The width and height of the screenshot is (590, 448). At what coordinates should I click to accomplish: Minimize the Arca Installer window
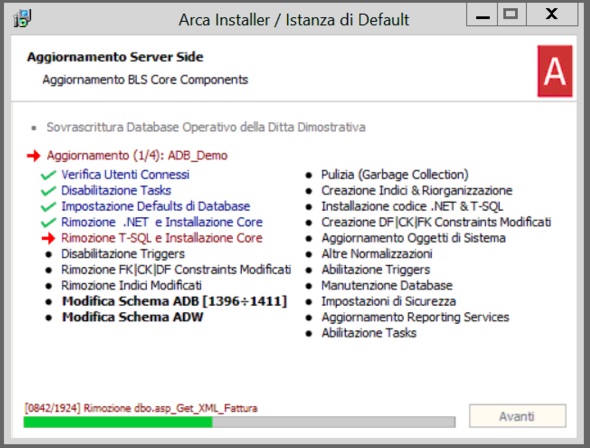482,15
